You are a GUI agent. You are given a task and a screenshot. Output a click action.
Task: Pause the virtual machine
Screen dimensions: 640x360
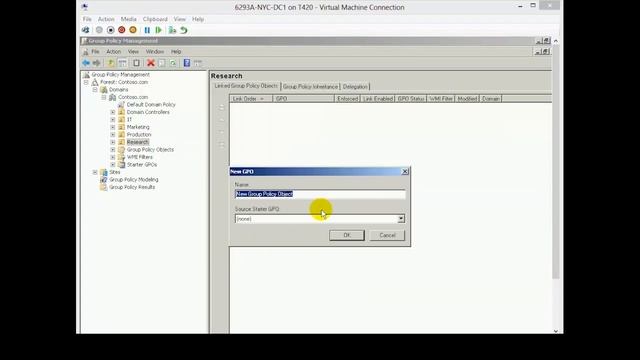[147, 30]
